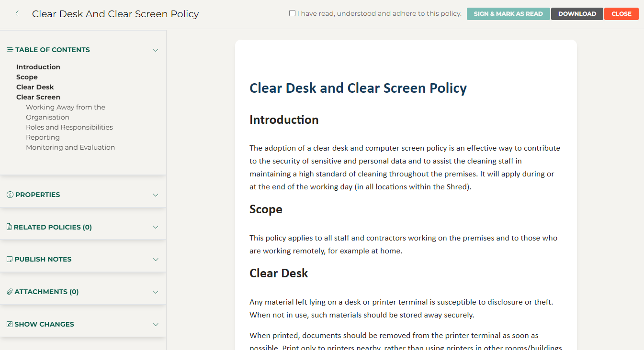This screenshot has width=644, height=350.
Task: Expand the Related Policies section
Action: [x=155, y=227]
